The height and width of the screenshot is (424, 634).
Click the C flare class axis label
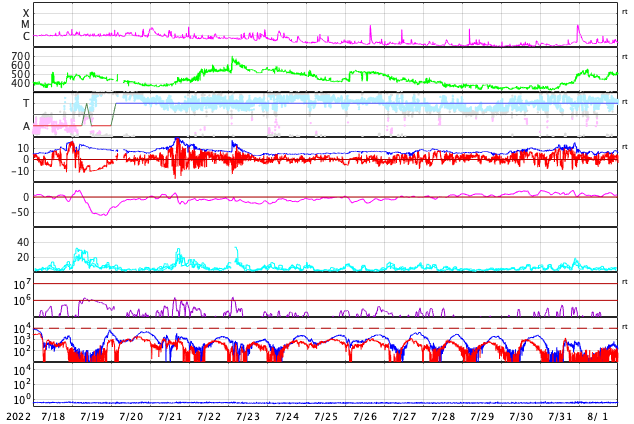(26, 37)
